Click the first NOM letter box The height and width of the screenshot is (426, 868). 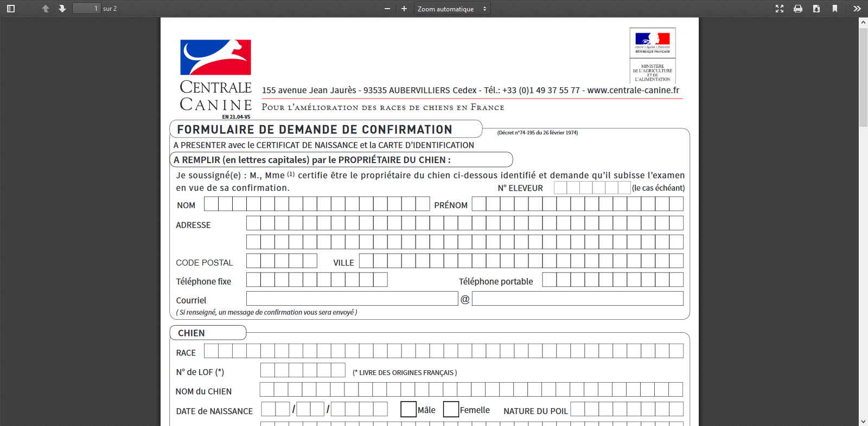(x=211, y=204)
